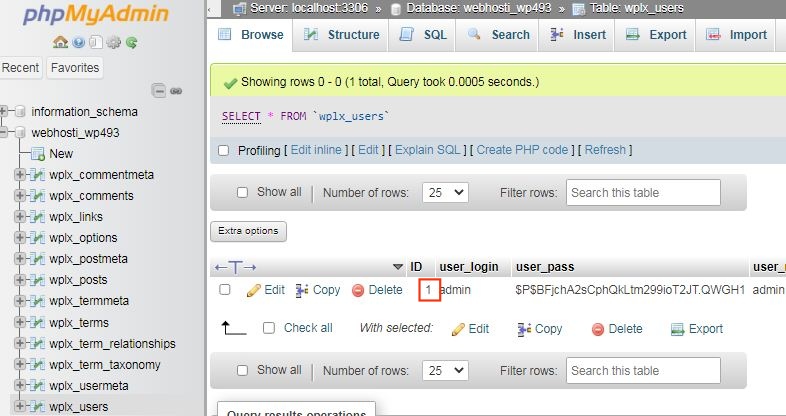
Task: Click the Delete icon in With selected bar
Action: point(598,329)
